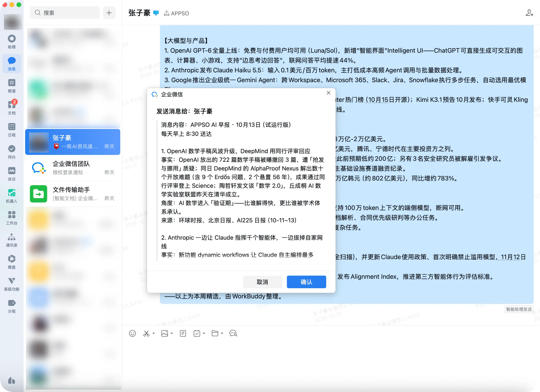Click the document note icon in toolbar
Screen dimensions: 540x392
(183, 333)
